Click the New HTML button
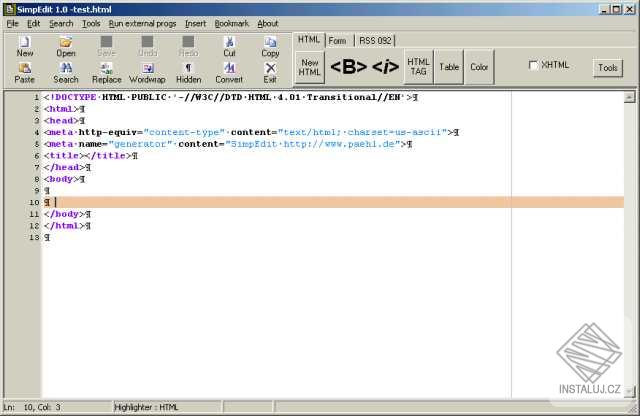This screenshot has width=640, height=416. tap(309, 67)
